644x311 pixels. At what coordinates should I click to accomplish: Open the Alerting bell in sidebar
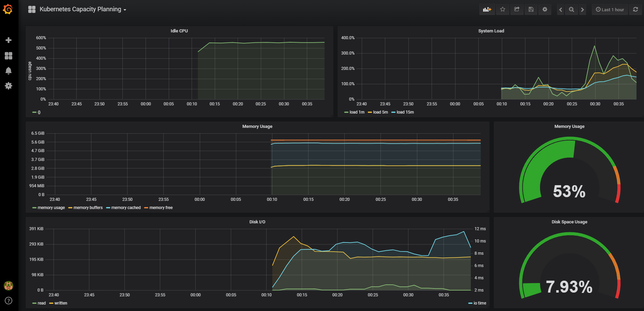[x=9, y=71]
